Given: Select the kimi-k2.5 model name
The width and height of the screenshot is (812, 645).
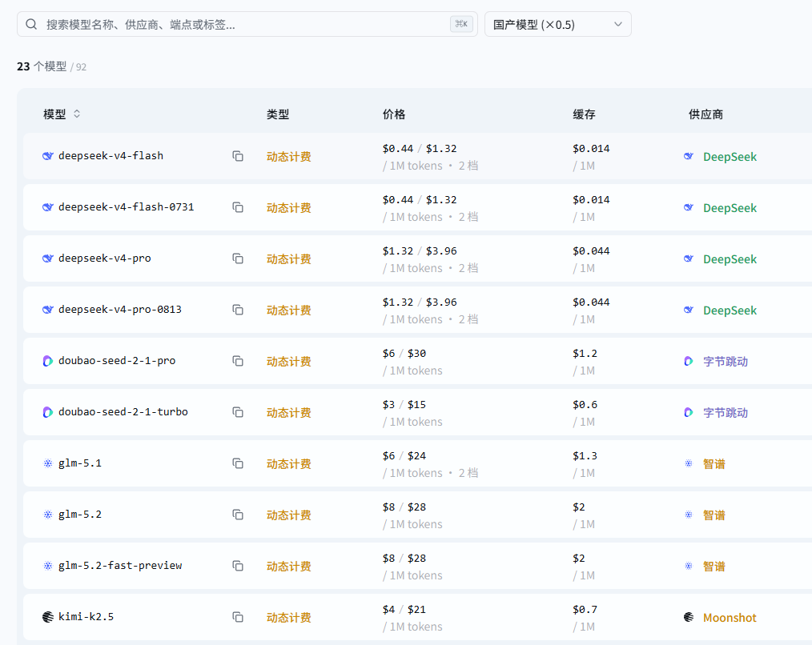Looking at the screenshot, I should tap(86, 617).
